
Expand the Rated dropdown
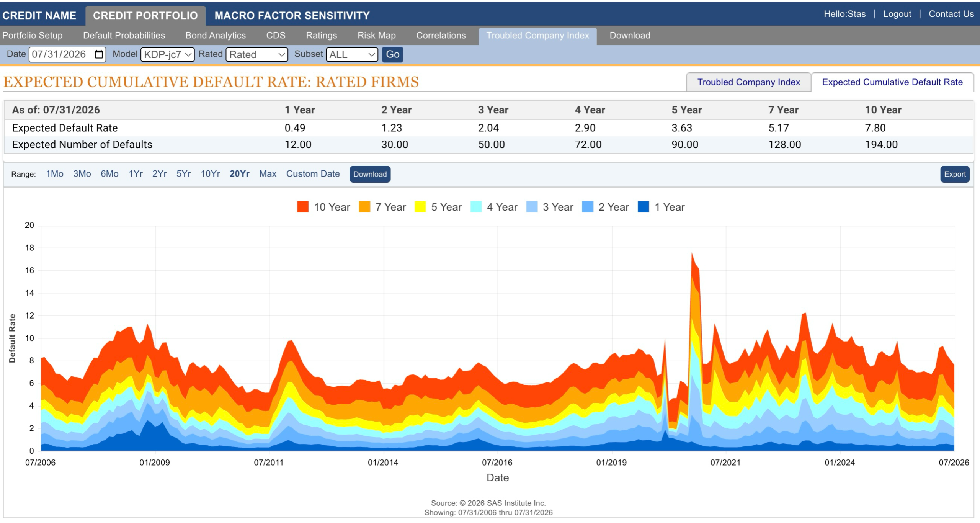(257, 54)
